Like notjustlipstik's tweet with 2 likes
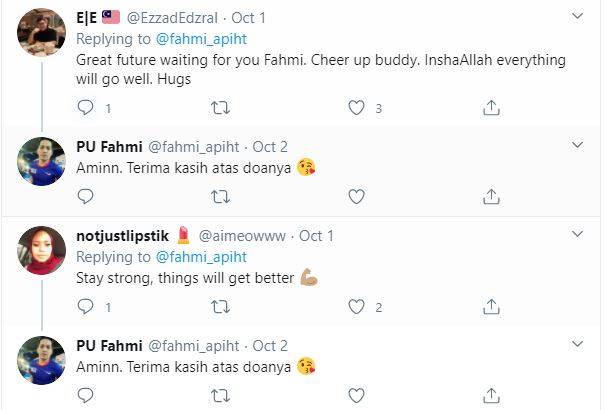The height and width of the screenshot is (410, 604). pyautogui.click(x=355, y=307)
